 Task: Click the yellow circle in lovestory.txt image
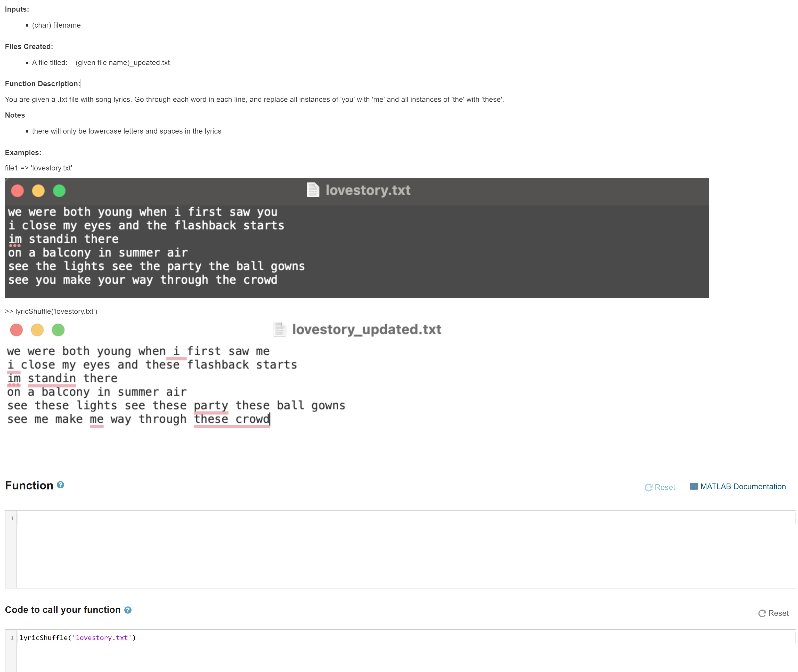coord(38,191)
